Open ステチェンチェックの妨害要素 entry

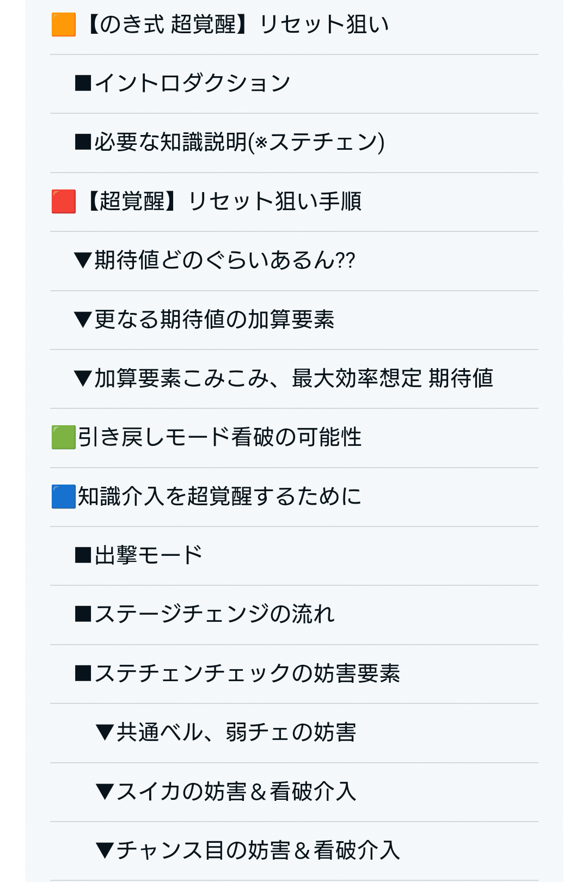294,674
